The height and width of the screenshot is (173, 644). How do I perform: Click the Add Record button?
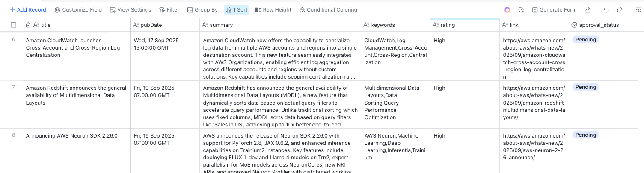(28, 10)
